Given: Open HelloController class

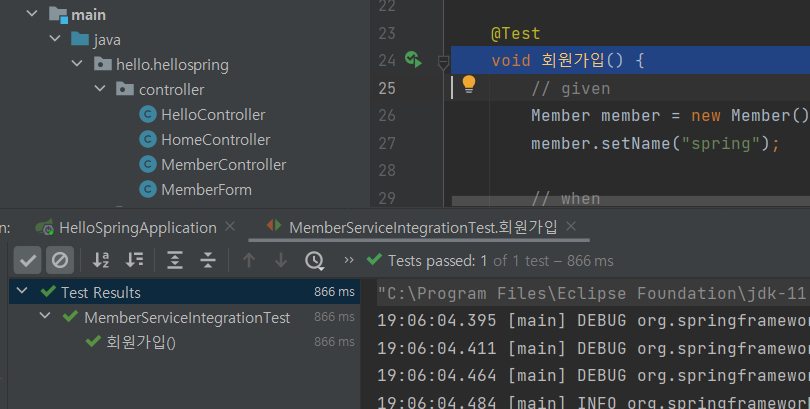Looking at the screenshot, I should click(x=213, y=115).
